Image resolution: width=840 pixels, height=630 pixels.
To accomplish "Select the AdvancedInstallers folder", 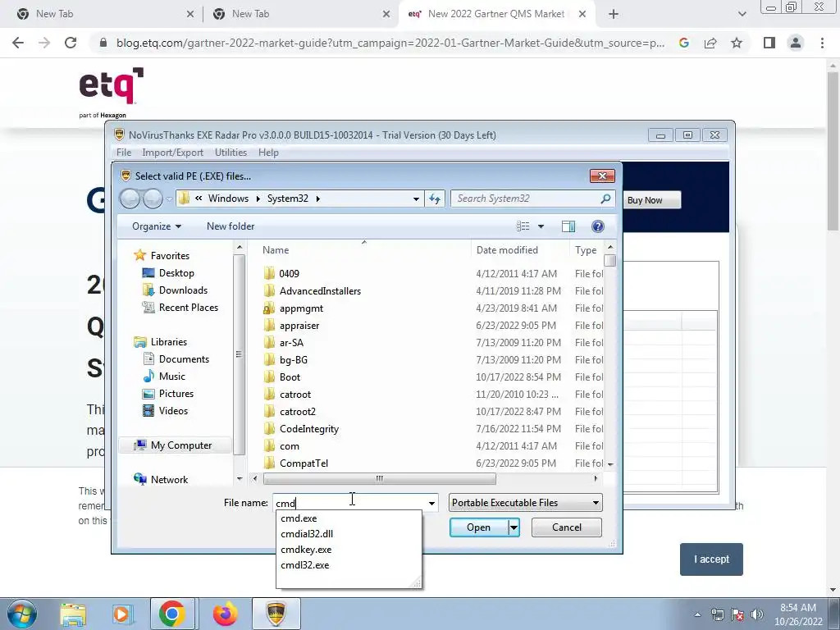I will pyautogui.click(x=320, y=291).
